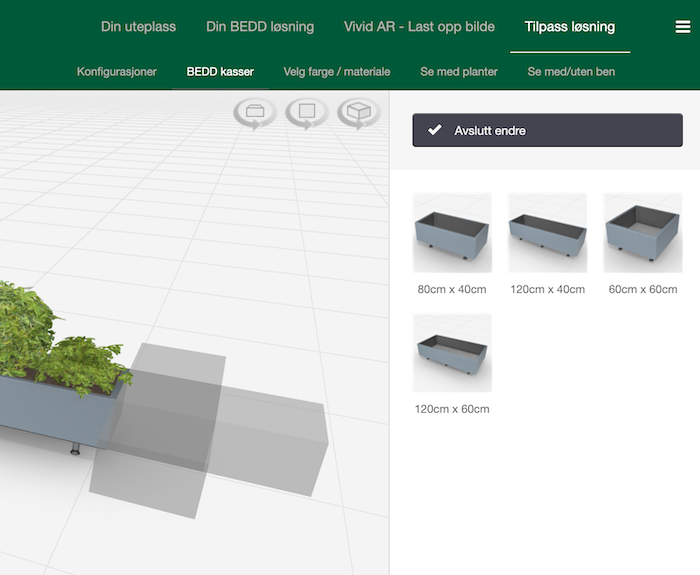Select the 80cm x 40cm planter box
Viewport: 700px width, 575px height.
point(452,233)
